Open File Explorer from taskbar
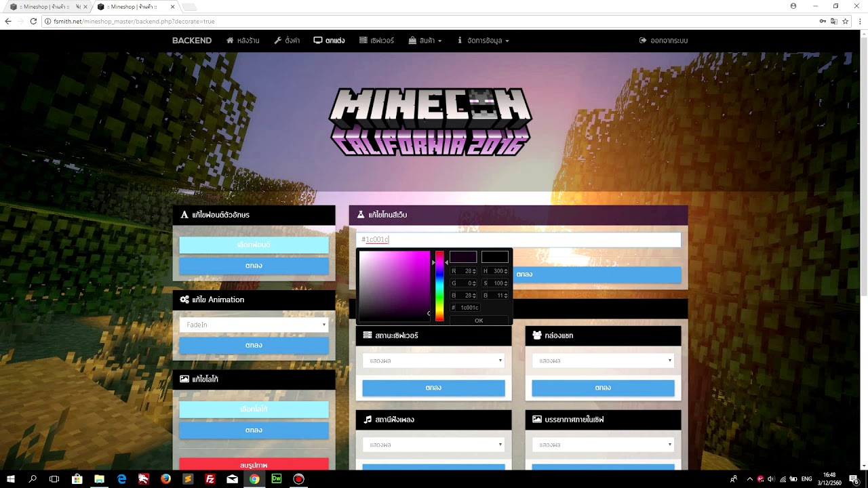868x488 pixels. (x=99, y=479)
